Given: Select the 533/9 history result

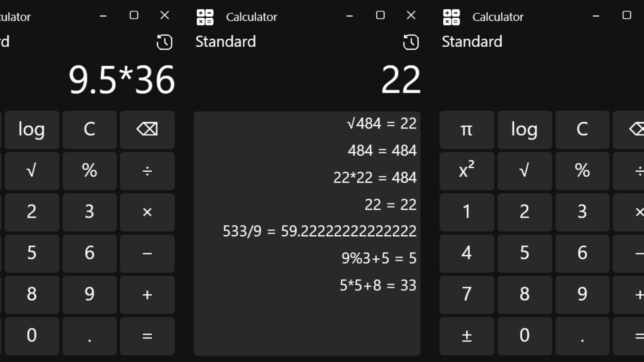Looking at the screenshot, I should (x=319, y=231).
